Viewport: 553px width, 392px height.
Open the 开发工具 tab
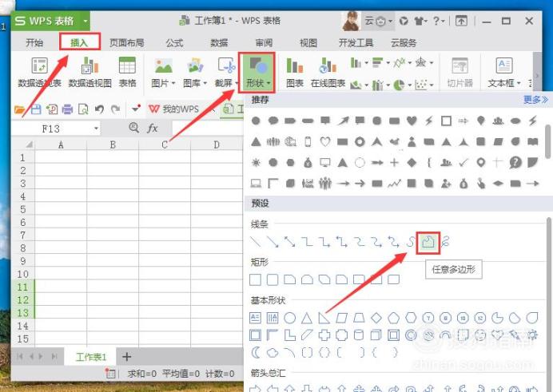(356, 42)
